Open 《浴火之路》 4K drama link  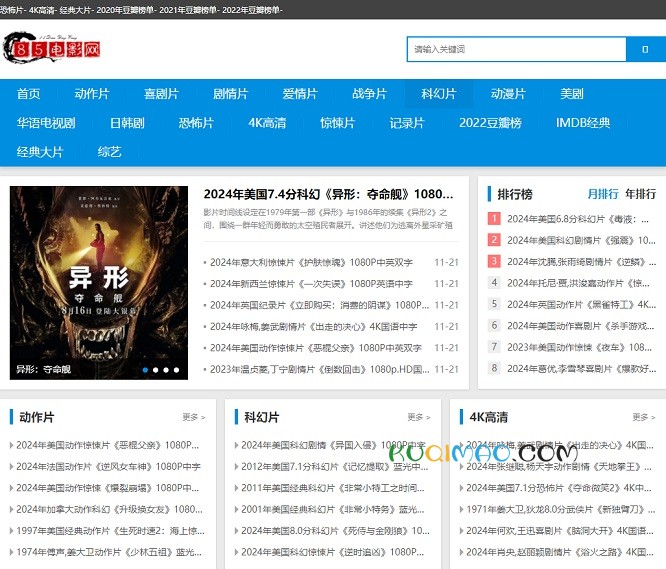point(560,552)
